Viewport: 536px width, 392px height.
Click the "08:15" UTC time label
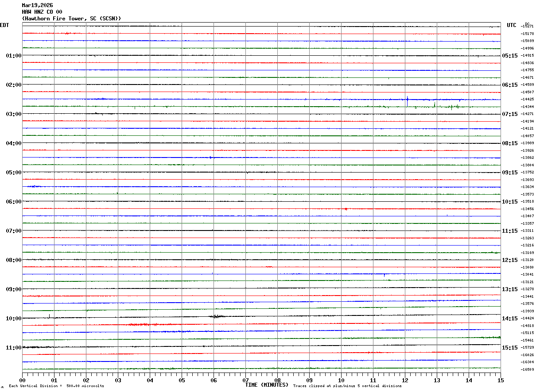point(510,143)
